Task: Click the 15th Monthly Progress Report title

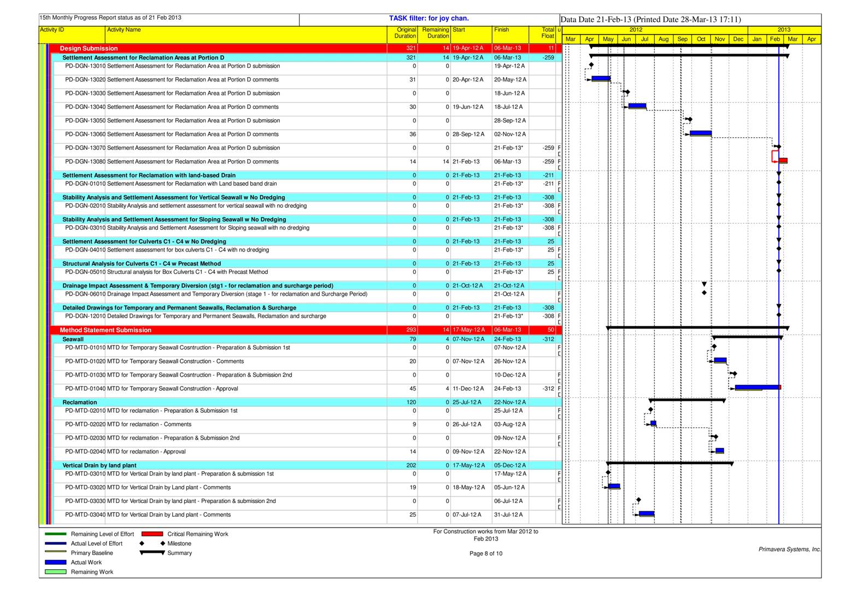Action: (x=110, y=17)
